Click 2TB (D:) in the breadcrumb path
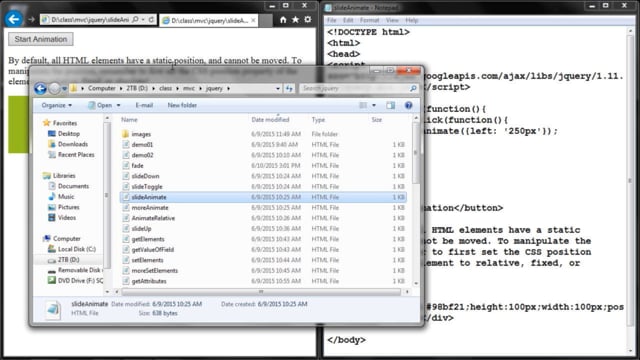 pyautogui.click(x=137, y=88)
